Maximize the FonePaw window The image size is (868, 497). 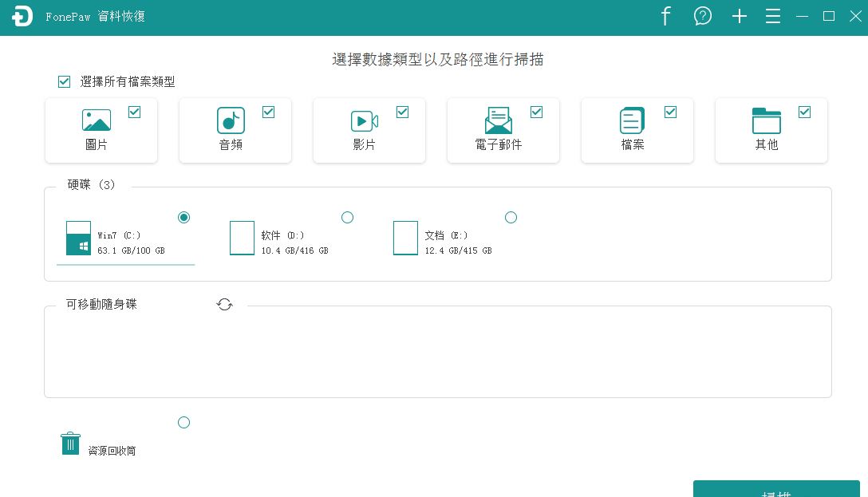829,16
